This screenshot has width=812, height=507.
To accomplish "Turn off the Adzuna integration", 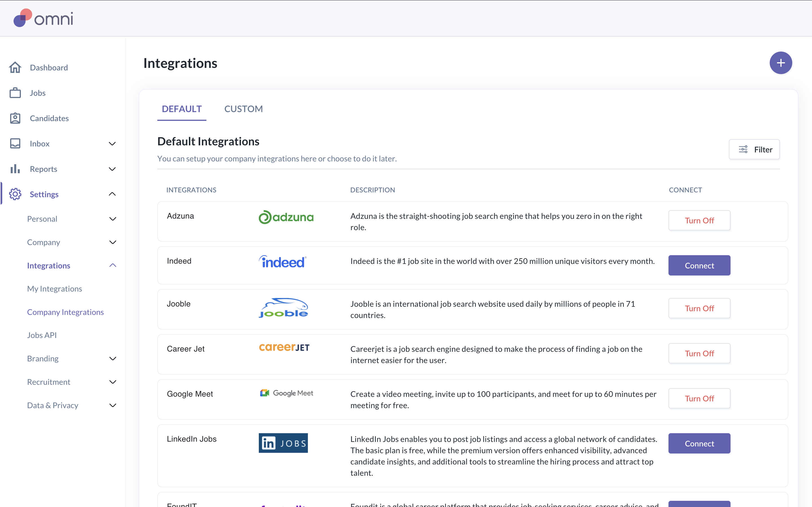I will [699, 220].
